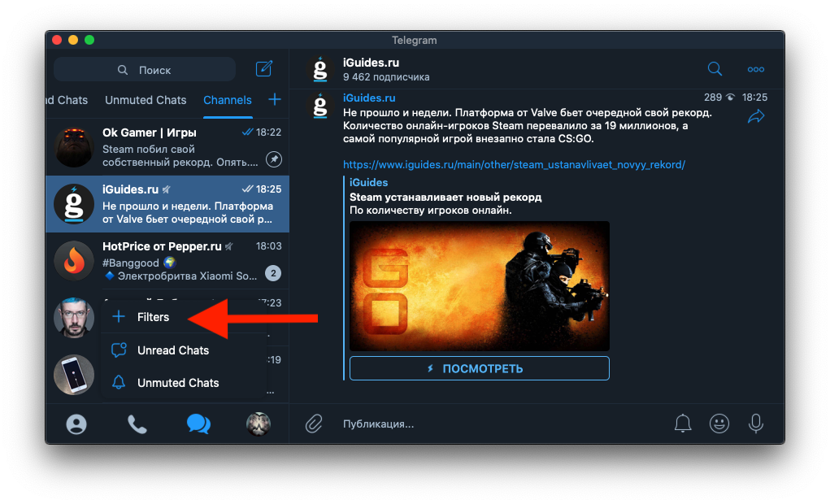
Task: Open the iGuides.ru channel avatar in the header
Action: pos(320,69)
